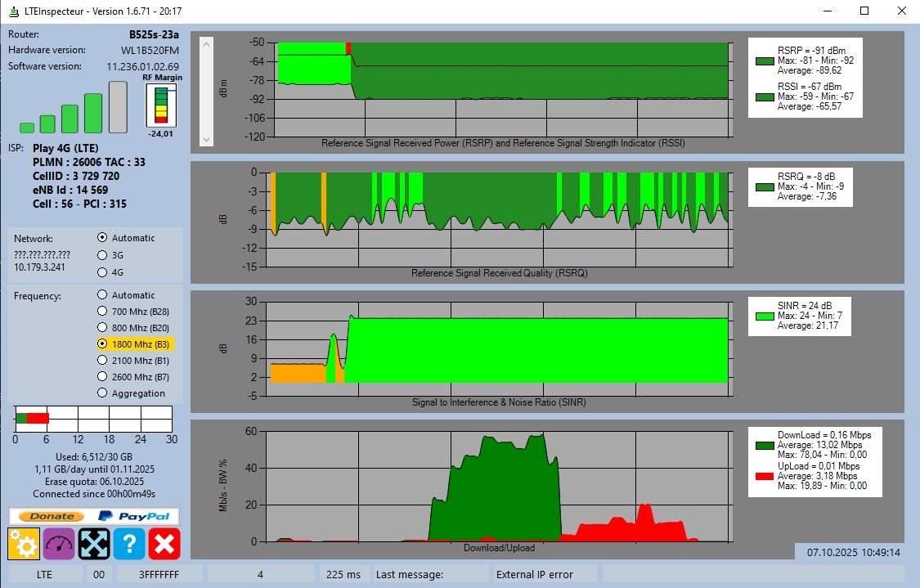Image resolution: width=920 pixels, height=588 pixels.
Task: Click the red X exit icon
Action: click(164, 543)
